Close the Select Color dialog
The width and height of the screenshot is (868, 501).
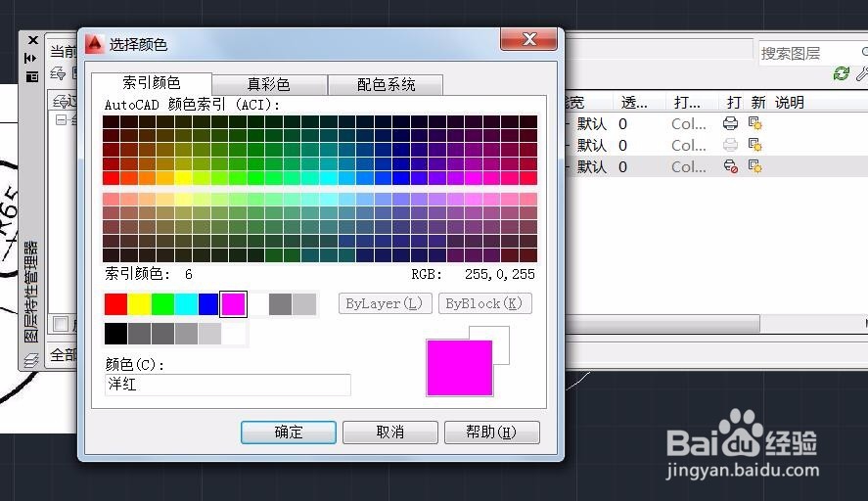[528, 39]
